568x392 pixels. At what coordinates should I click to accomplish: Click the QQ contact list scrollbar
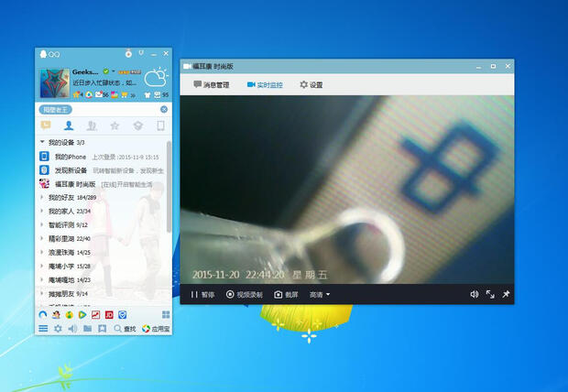pos(169,187)
